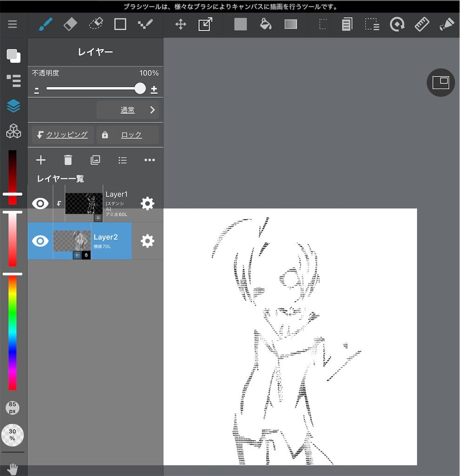Toggle ロック on the layer

(128, 135)
